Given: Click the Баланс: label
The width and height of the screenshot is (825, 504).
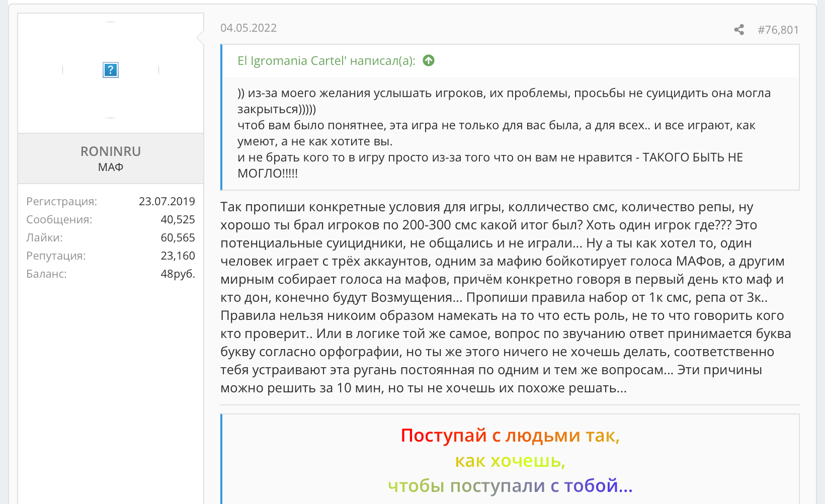Looking at the screenshot, I should click(46, 274).
